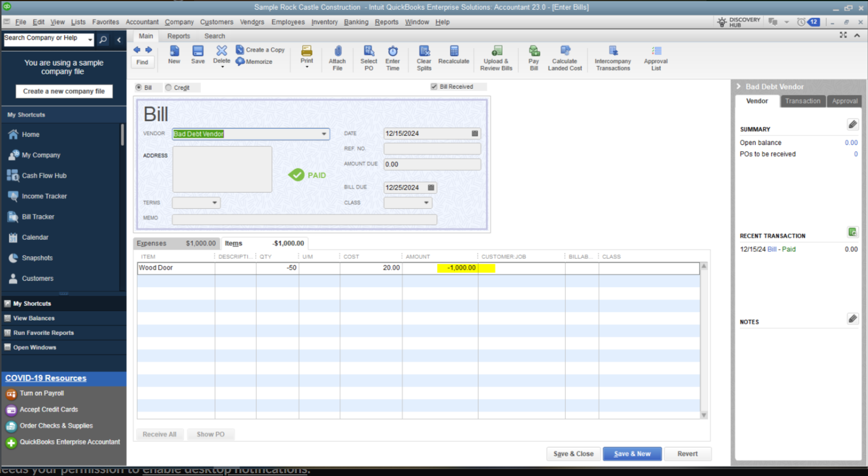This screenshot has height=476, width=868.
Task: Open Date calendar picker
Action: 475,134
